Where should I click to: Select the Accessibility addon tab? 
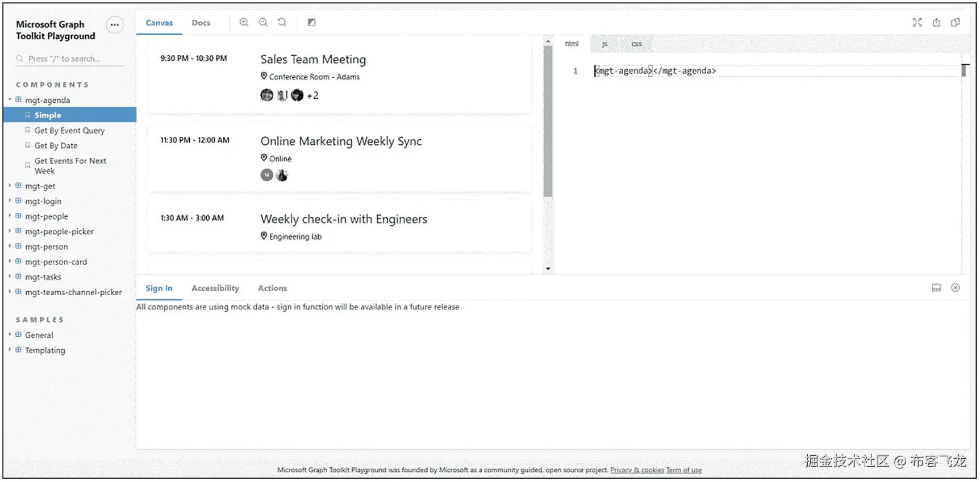(x=215, y=288)
